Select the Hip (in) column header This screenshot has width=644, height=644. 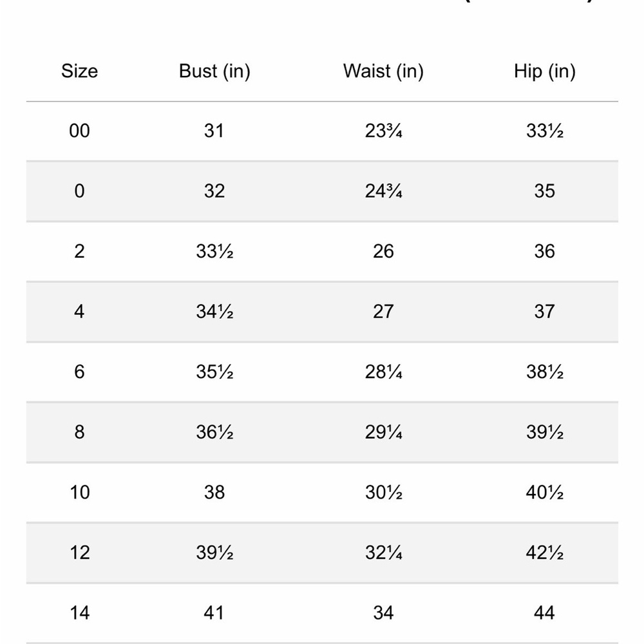pos(545,71)
